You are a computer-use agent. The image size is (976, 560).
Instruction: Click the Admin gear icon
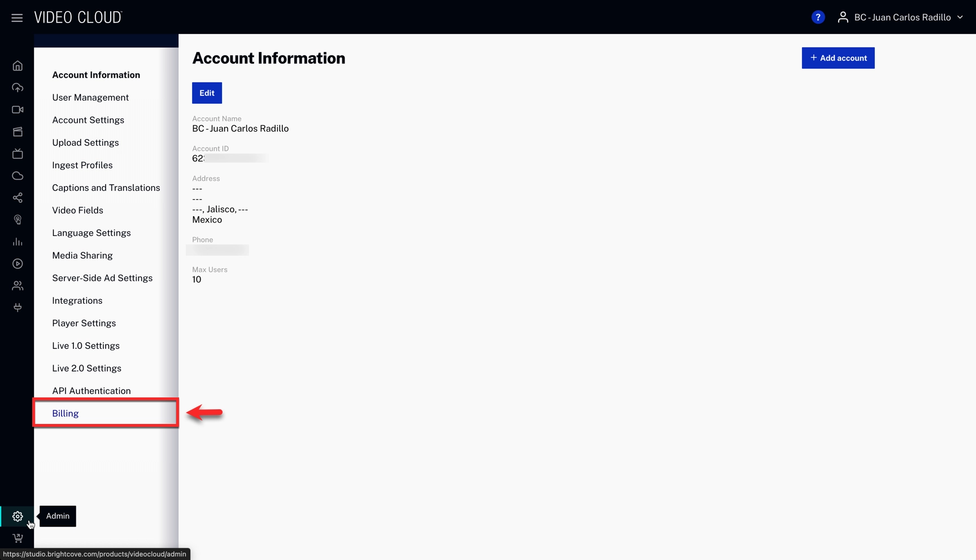[x=18, y=516]
